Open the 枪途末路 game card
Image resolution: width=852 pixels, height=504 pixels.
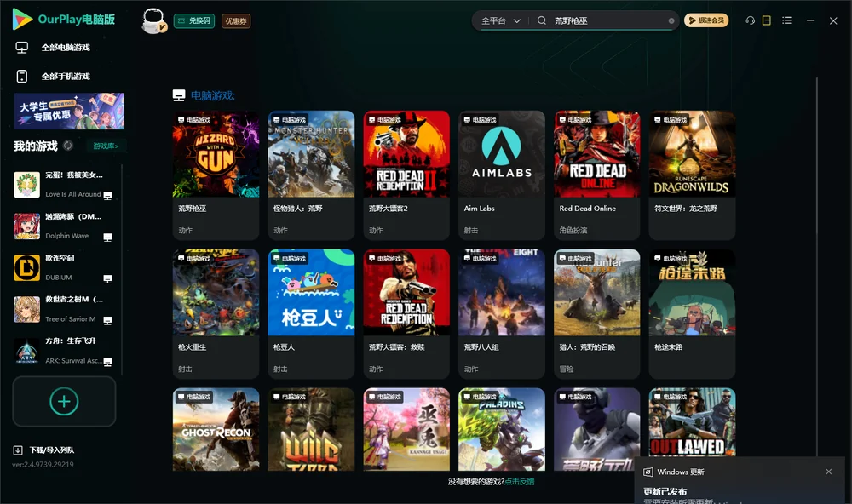point(692,314)
